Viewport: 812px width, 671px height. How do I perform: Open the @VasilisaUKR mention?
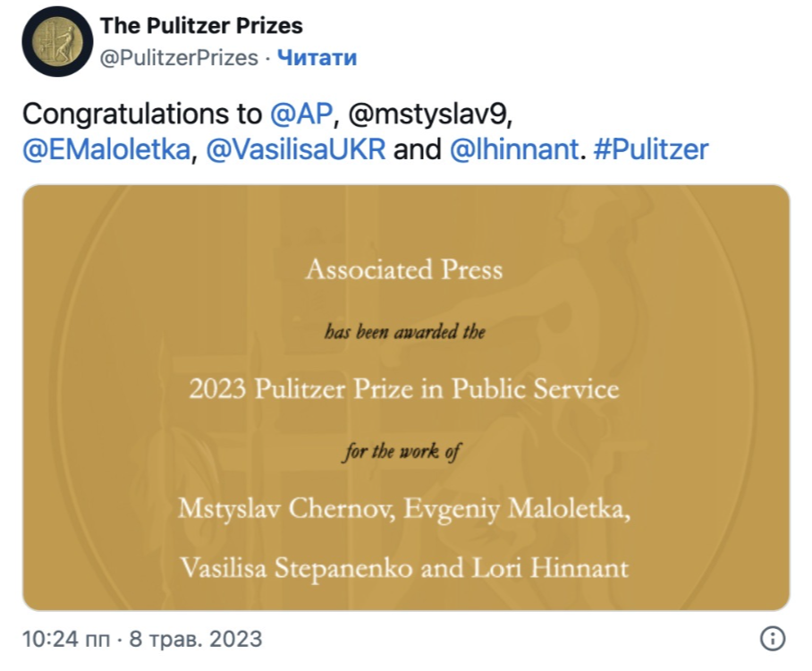pos(296,149)
